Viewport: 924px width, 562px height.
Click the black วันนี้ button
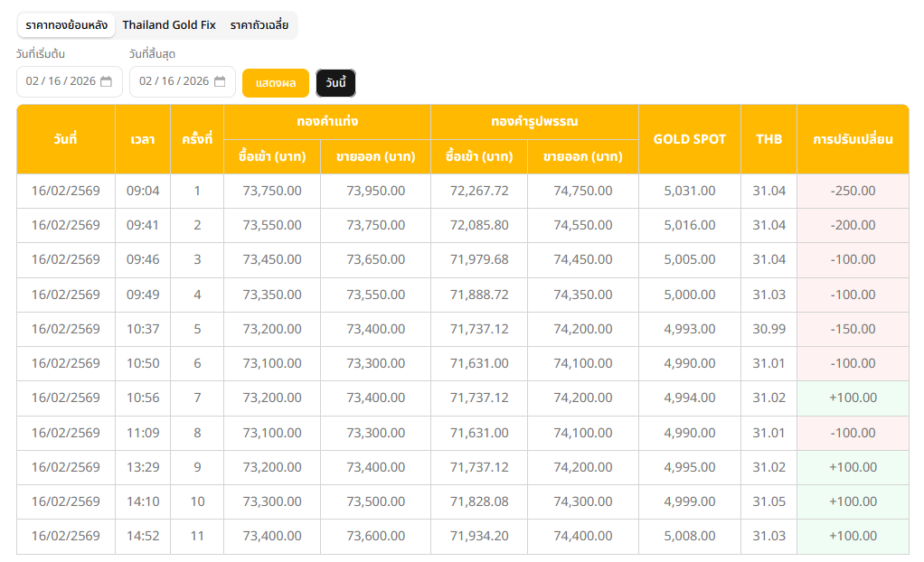335,83
